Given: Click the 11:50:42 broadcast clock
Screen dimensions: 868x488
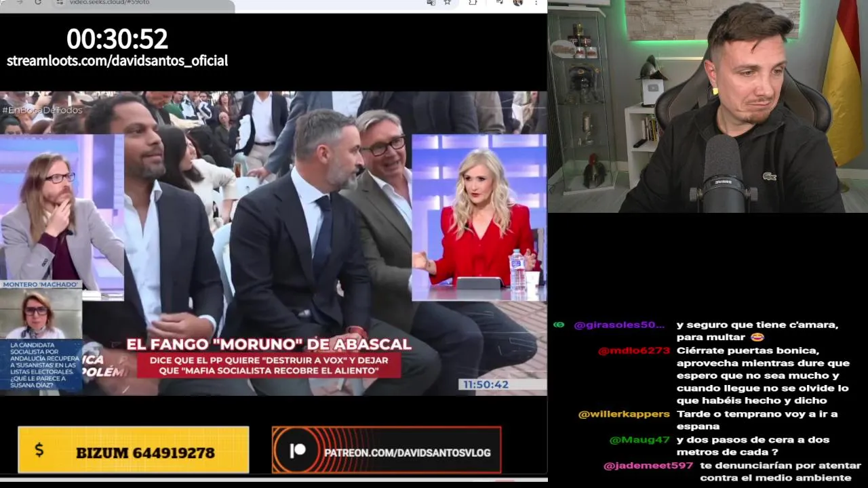Looking at the screenshot, I should tap(486, 384).
